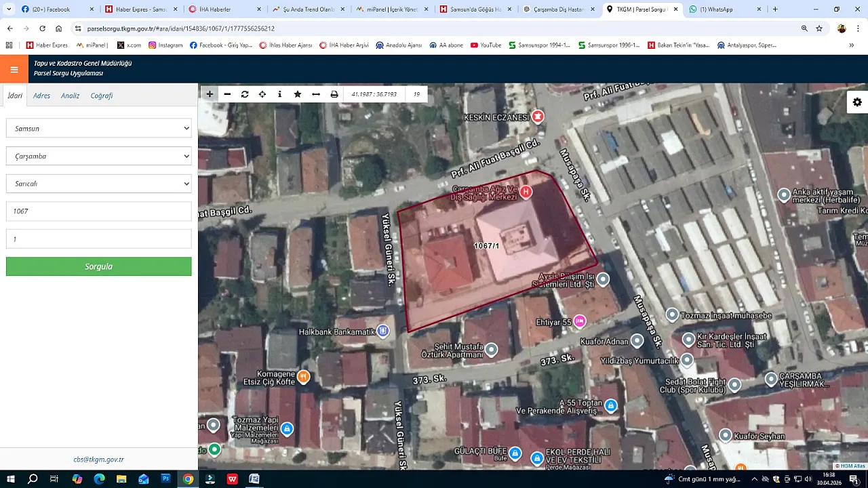Print the map with the printer icon

click(334, 94)
